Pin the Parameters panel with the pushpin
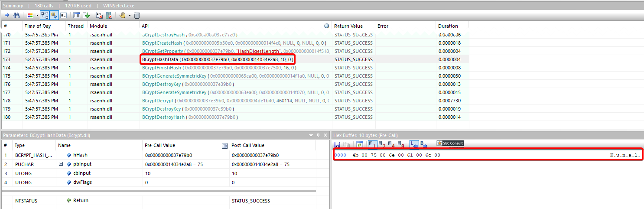 [x=318, y=135]
